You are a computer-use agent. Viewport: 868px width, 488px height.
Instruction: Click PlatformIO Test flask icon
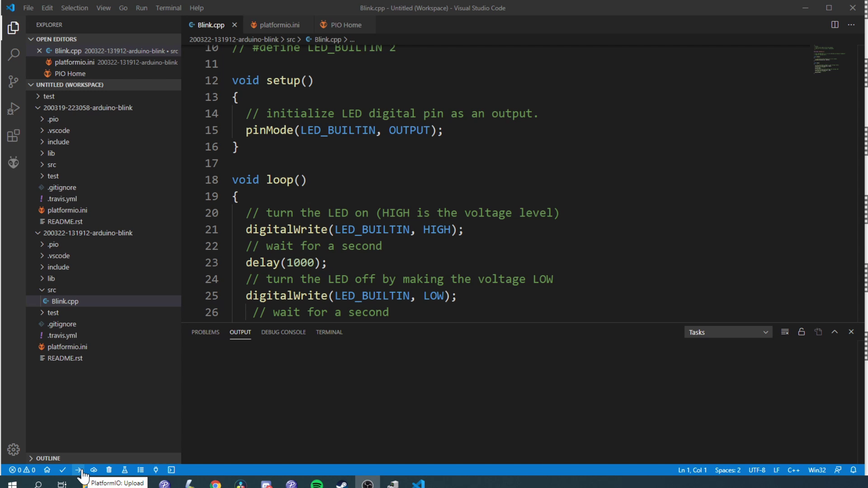[x=125, y=470]
